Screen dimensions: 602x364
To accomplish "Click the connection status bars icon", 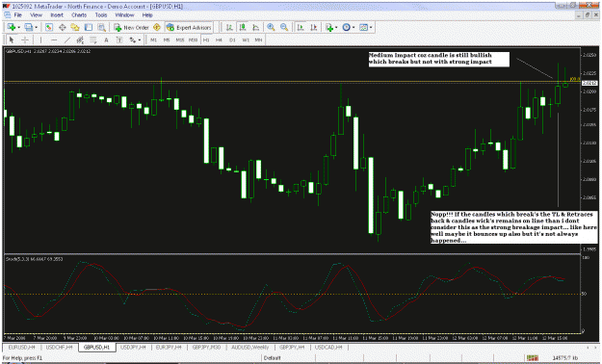I will 532,358.
